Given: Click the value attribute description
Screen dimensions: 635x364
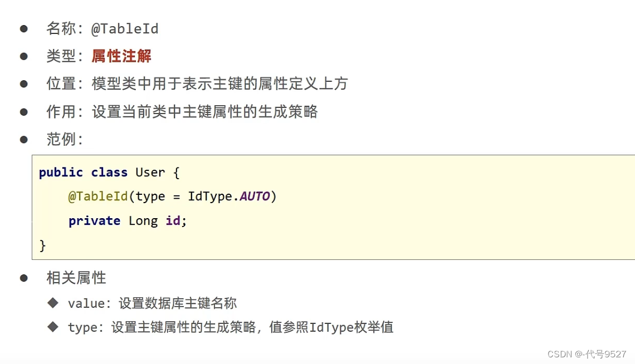Looking at the screenshot, I should click(152, 303).
